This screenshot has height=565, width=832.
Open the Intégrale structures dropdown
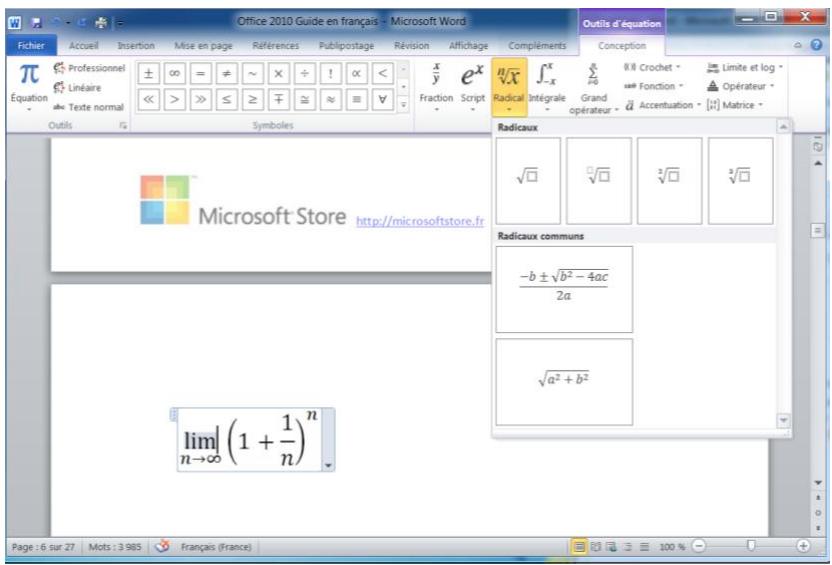point(547,88)
